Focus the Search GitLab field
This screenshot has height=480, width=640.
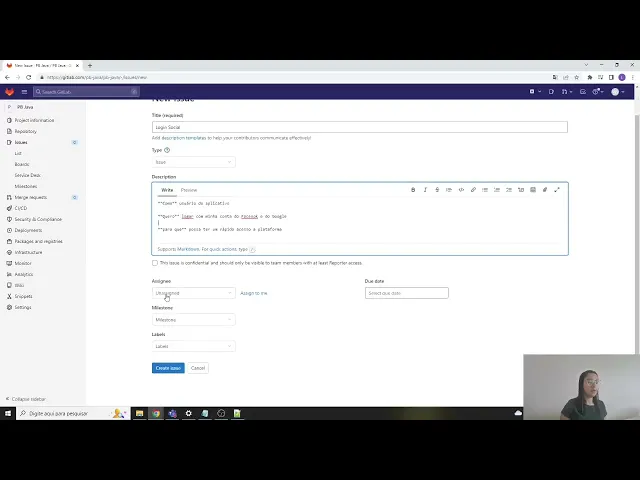(x=86, y=92)
